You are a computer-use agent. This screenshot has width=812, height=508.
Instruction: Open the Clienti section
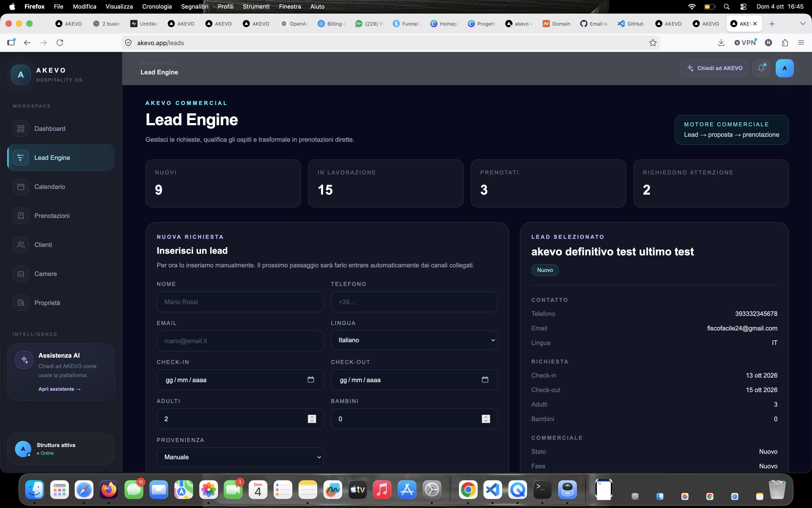pos(61,245)
